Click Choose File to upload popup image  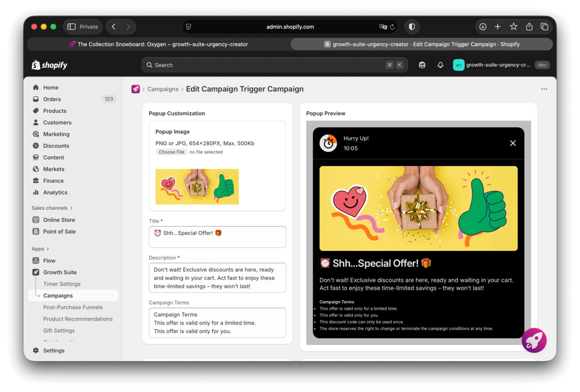171,151
